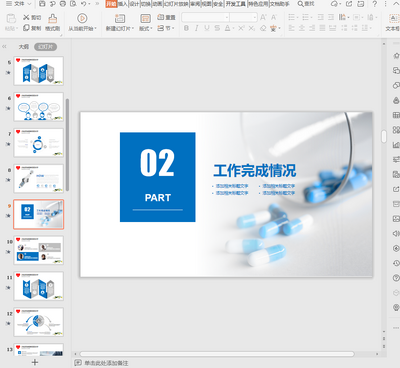The image size is (400, 368).
Task: Select slide 6 thumbnail
Action: 39,107
